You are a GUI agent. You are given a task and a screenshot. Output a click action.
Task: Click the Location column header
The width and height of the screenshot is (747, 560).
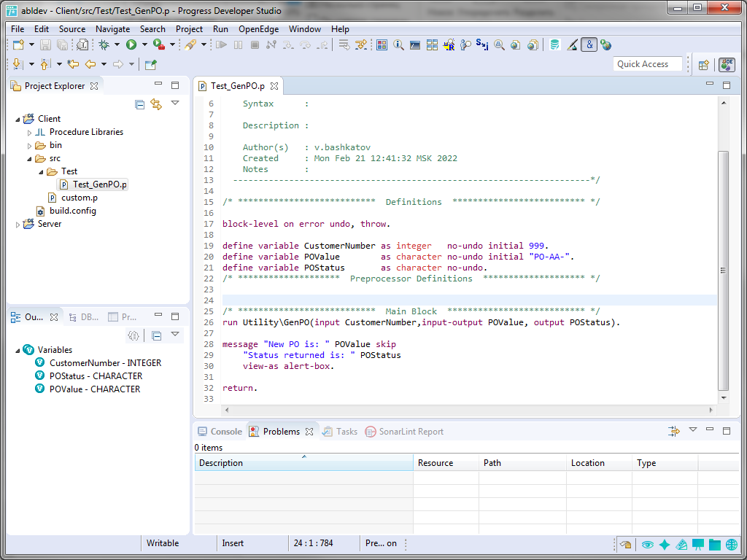pyautogui.click(x=600, y=463)
